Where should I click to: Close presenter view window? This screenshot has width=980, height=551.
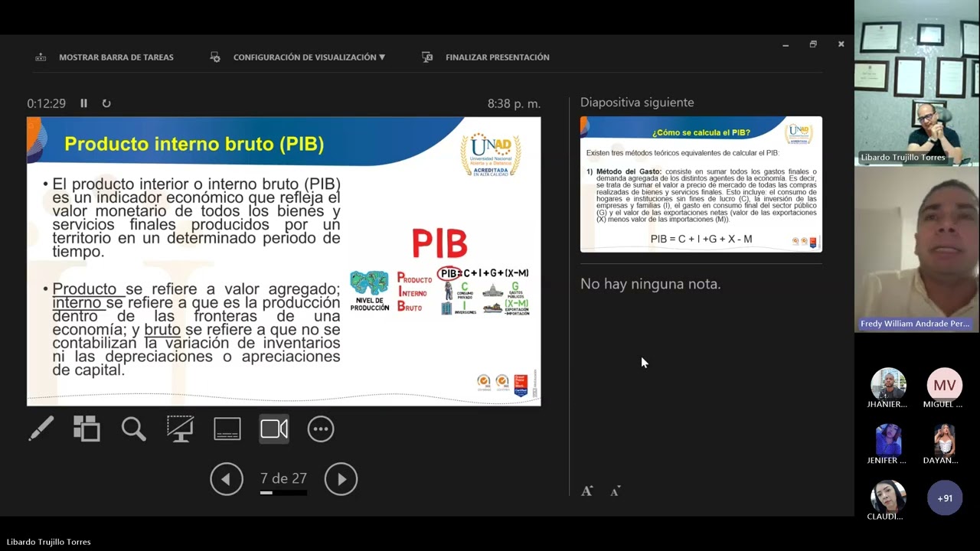click(841, 44)
